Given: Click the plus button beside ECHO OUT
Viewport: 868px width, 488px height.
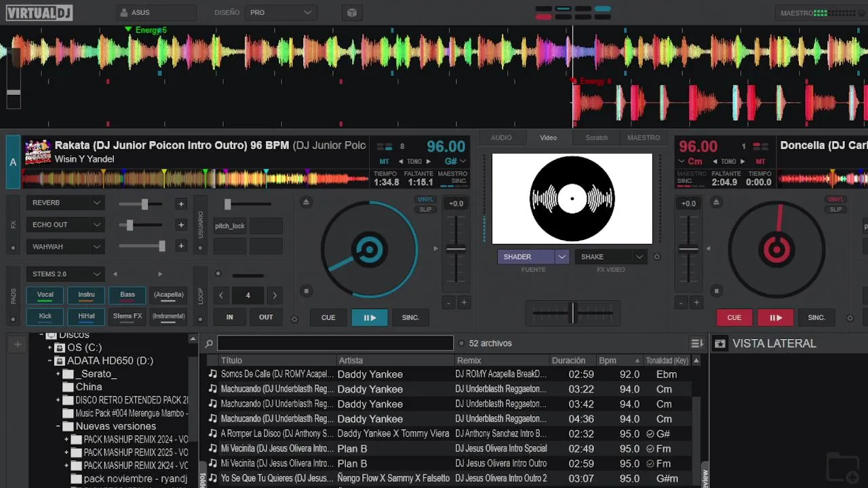Looking at the screenshot, I should 181,225.
